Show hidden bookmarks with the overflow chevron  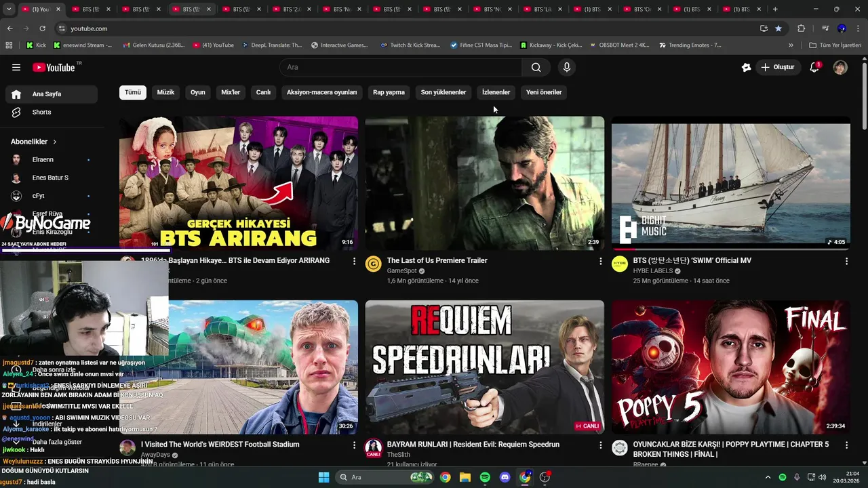click(791, 45)
